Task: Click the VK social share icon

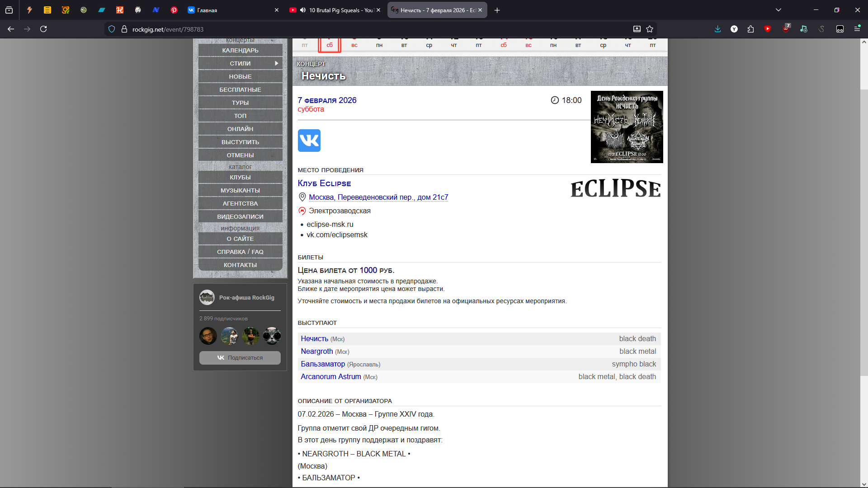Action: (x=309, y=141)
